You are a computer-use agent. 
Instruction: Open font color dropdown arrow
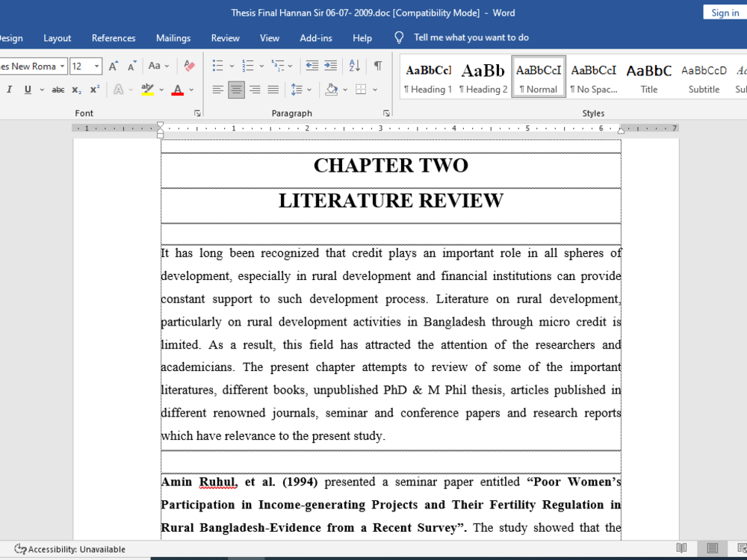(191, 90)
